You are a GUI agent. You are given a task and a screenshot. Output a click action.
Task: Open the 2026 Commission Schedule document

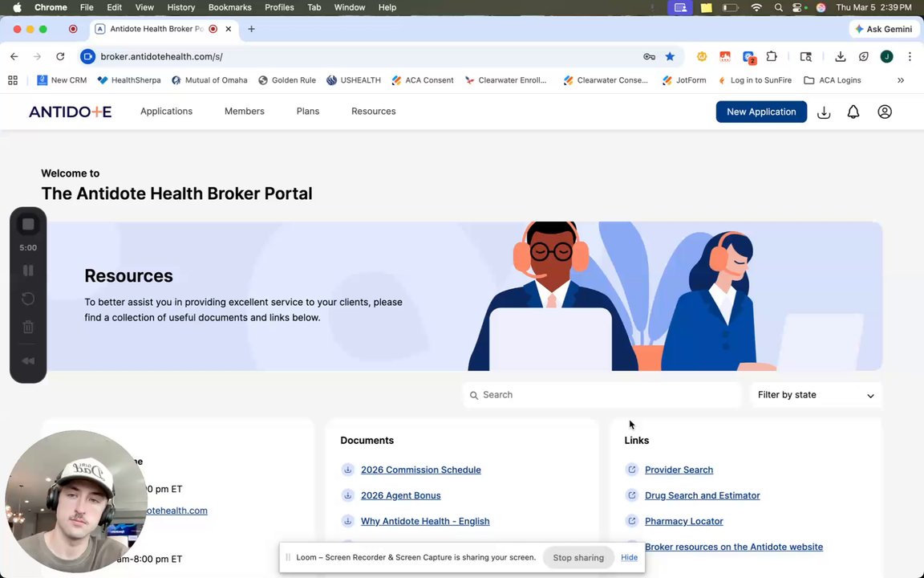click(x=421, y=470)
